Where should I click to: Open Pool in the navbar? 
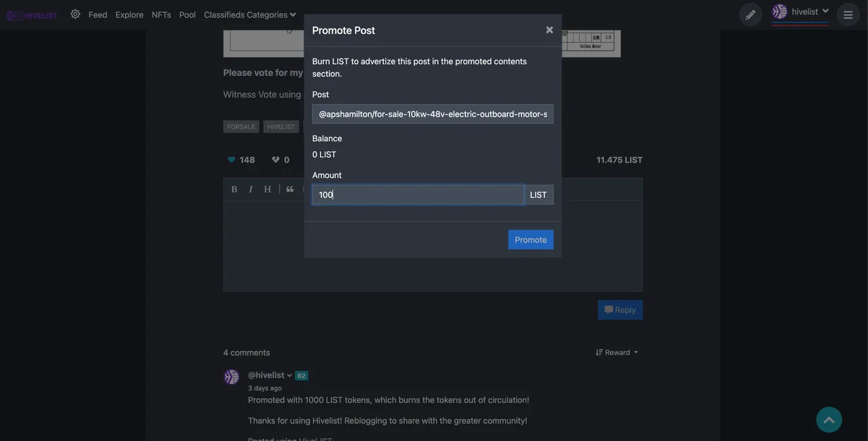187,14
